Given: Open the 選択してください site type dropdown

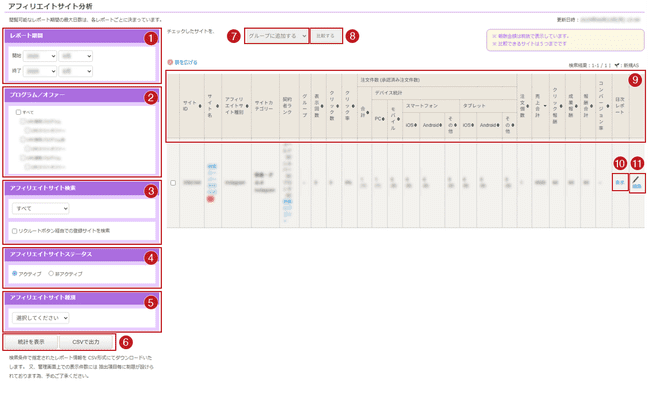Looking at the screenshot, I should [41, 318].
